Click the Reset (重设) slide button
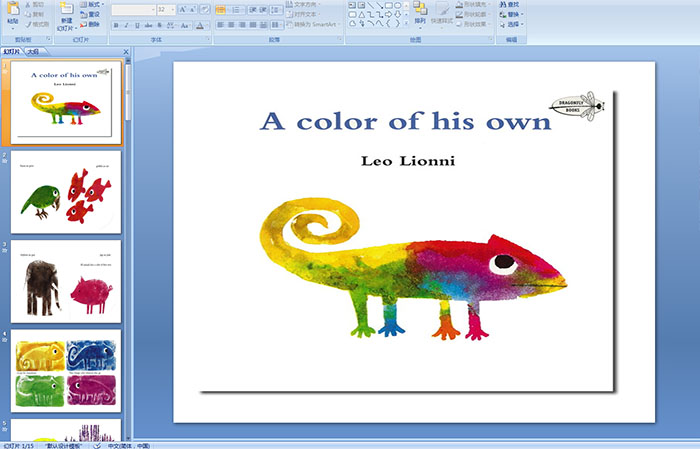Viewport: 700px width, 449px height. coord(90,14)
